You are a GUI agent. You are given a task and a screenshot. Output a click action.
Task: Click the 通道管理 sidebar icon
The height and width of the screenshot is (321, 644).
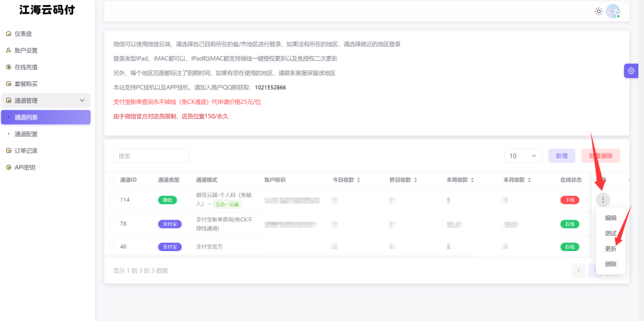tap(9, 100)
